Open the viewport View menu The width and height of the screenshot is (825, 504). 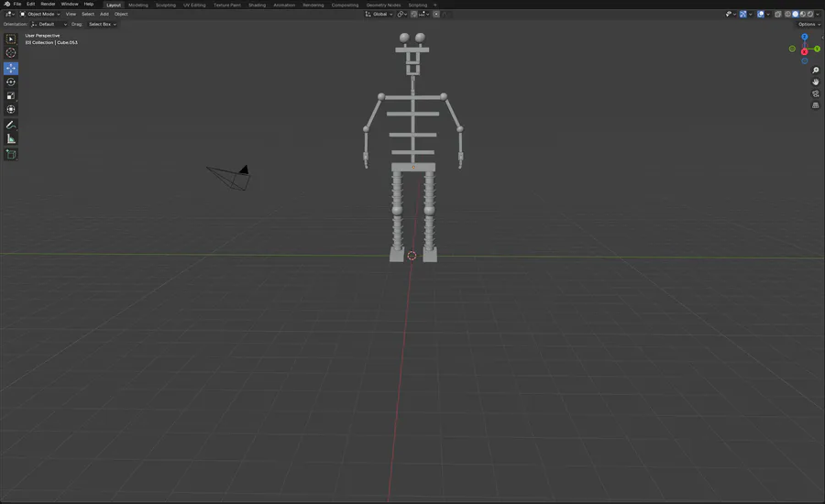point(71,15)
